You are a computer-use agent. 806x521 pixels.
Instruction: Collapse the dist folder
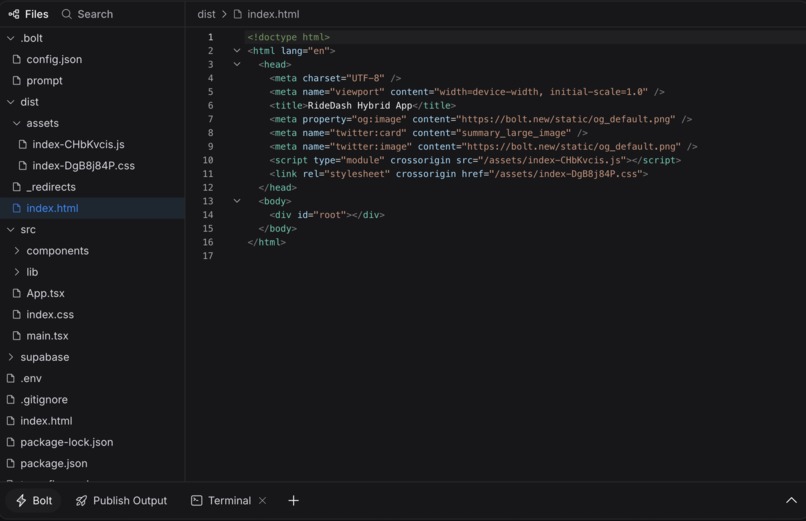coord(93,102)
